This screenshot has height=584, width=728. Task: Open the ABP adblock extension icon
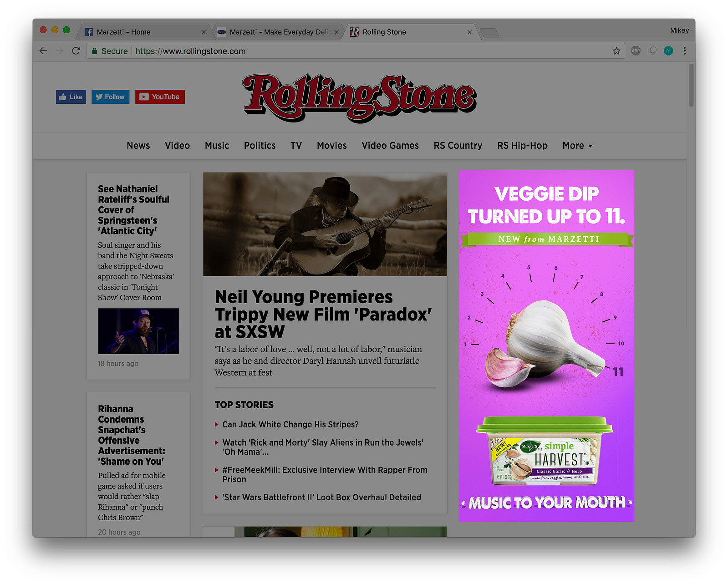[636, 51]
